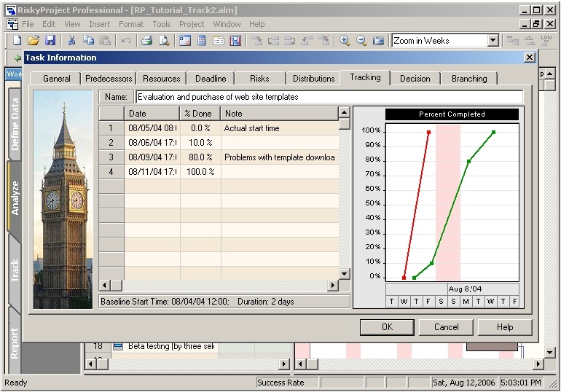Image resolution: width=561 pixels, height=392 pixels.
Task: Click the Cancel button
Action: (x=446, y=327)
